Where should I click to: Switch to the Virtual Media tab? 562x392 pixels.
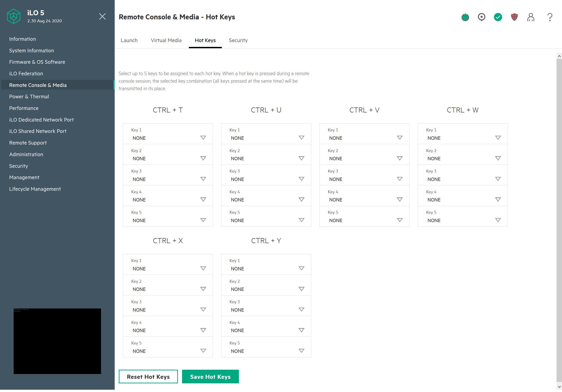tap(166, 40)
